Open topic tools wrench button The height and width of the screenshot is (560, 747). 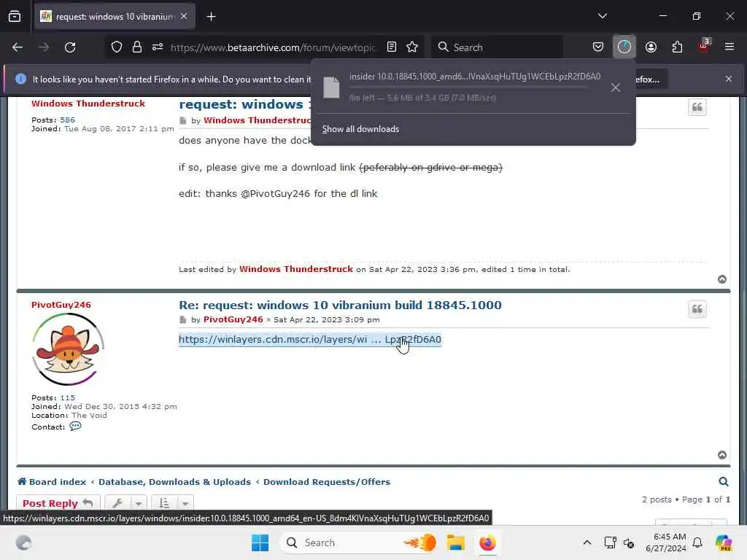pos(117,503)
